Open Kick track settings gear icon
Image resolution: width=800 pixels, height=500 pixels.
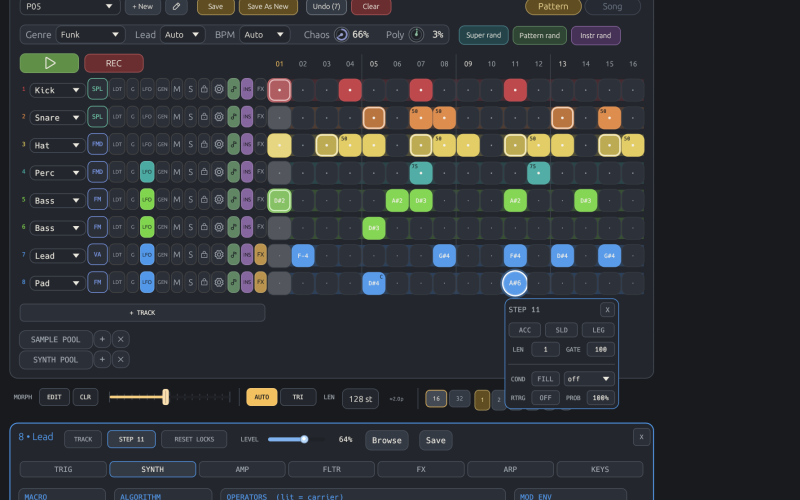coord(219,89)
